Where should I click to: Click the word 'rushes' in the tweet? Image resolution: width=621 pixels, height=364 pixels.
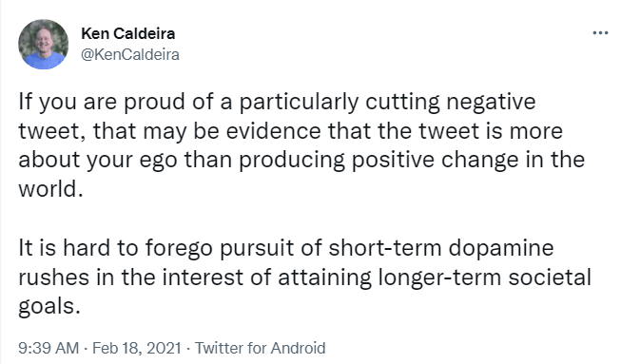pos(54,278)
